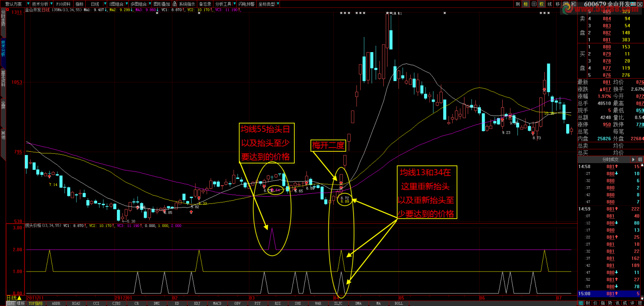The width and height of the screenshot is (644, 306).
Task: Switch indicator to OBV
Action: (x=237, y=303)
